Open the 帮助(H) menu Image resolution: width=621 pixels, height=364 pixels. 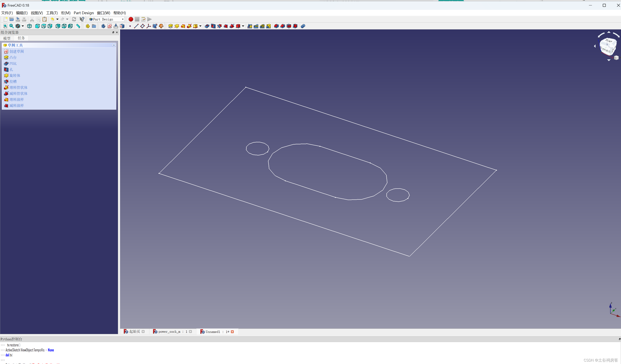pos(119,13)
